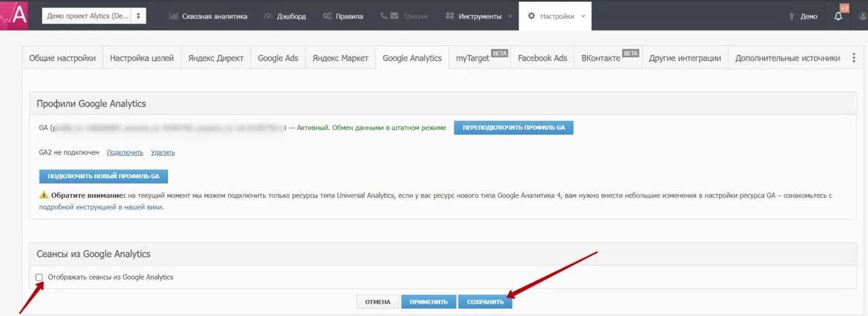Screen dimensions: 868x316
Task: Click the warning triangle icon
Action: pyautogui.click(x=44, y=195)
